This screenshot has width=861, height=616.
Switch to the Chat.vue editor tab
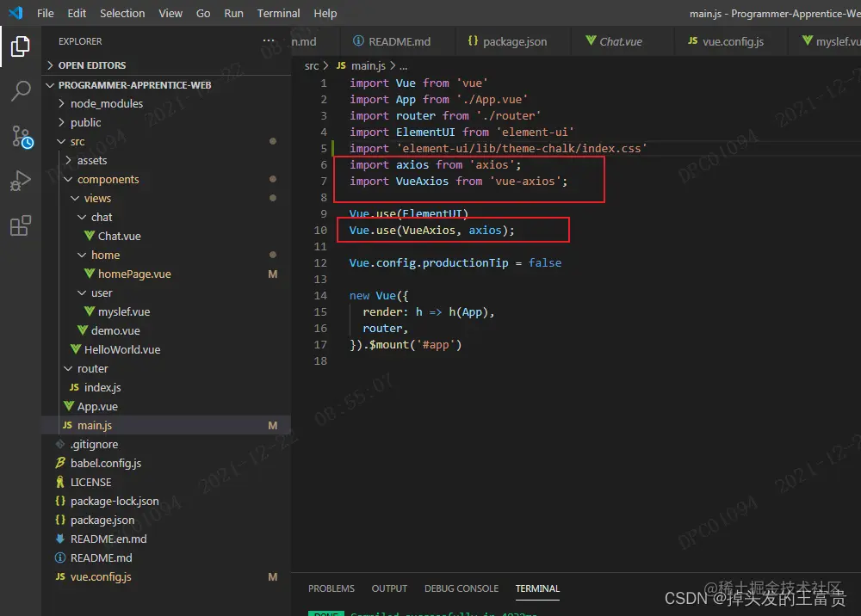coord(622,41)
